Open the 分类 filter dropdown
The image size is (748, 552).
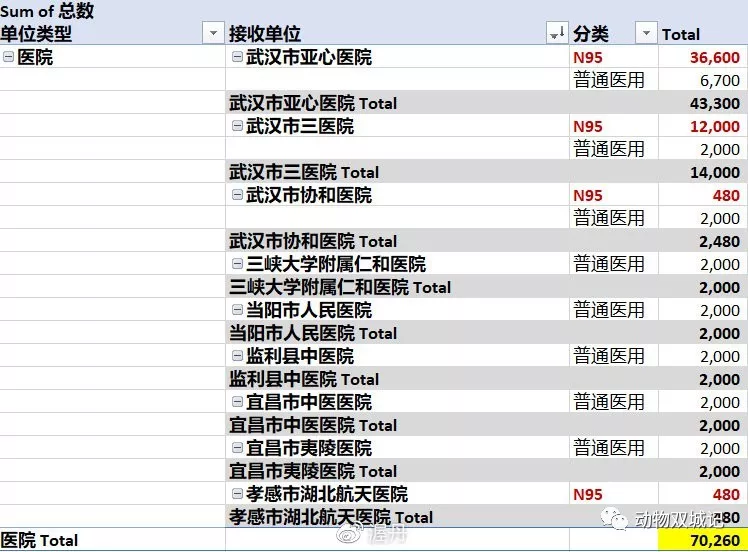(646, 33)
